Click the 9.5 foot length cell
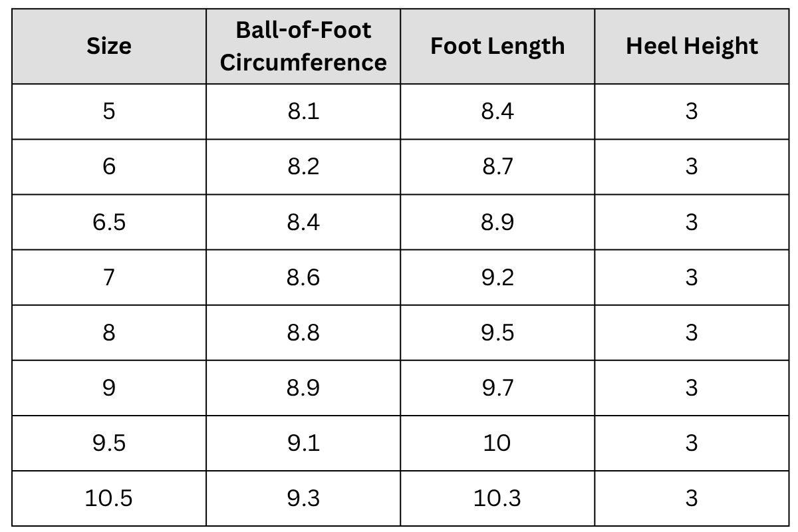798x532 pixels. click(497, 332)
